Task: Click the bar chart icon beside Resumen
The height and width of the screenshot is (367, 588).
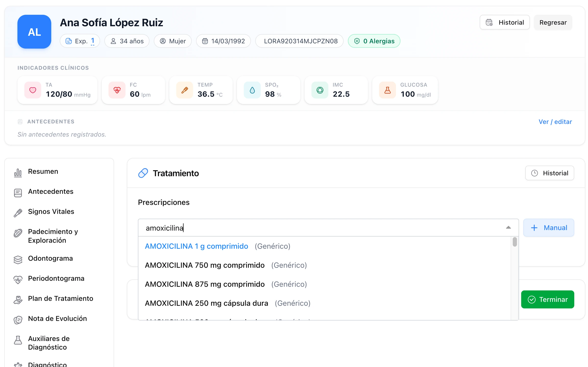Action: (18, 173)
